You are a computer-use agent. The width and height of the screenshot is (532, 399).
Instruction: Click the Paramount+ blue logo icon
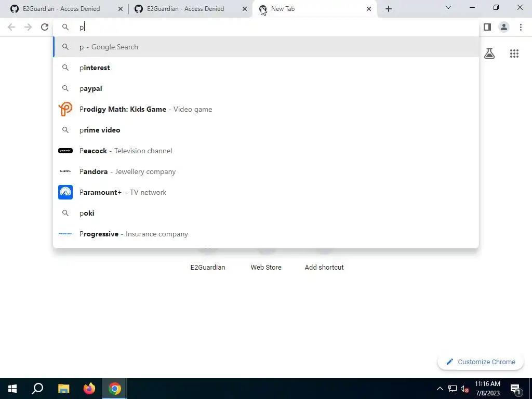click(x=65, y=192)
